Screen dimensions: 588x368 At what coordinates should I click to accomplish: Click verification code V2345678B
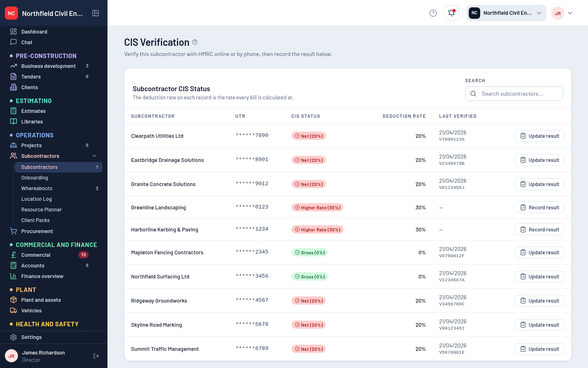(x=452, y=164)
